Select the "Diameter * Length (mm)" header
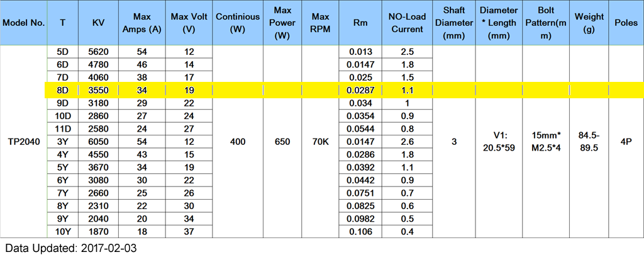644x257 pixels. coord(499,23)
